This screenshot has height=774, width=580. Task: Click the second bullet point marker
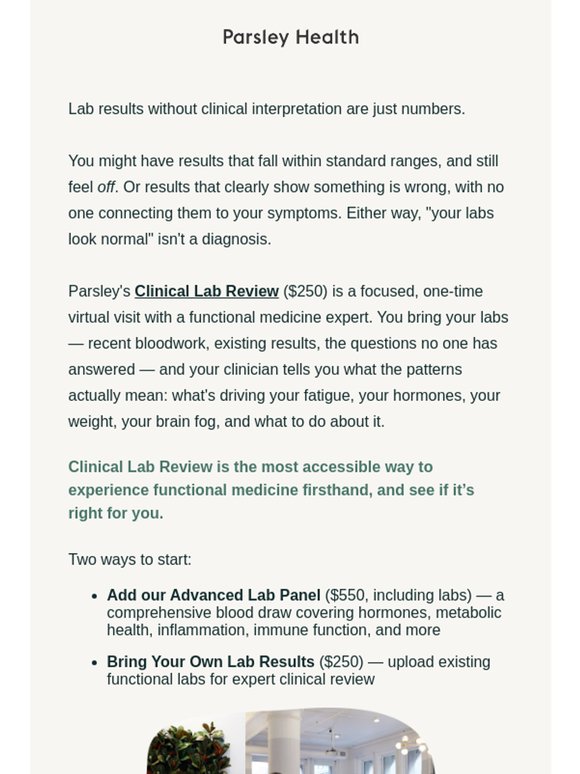pyautogui.click(x=95, y=663)
